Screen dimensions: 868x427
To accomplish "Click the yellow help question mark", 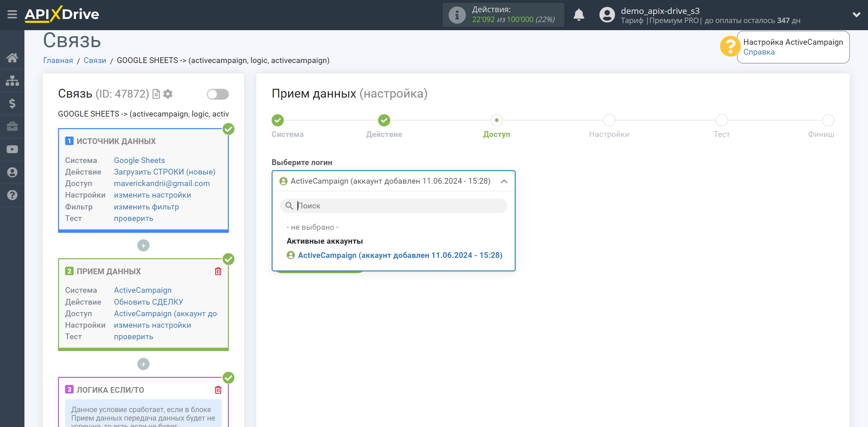I will click(x=730, y=46).
